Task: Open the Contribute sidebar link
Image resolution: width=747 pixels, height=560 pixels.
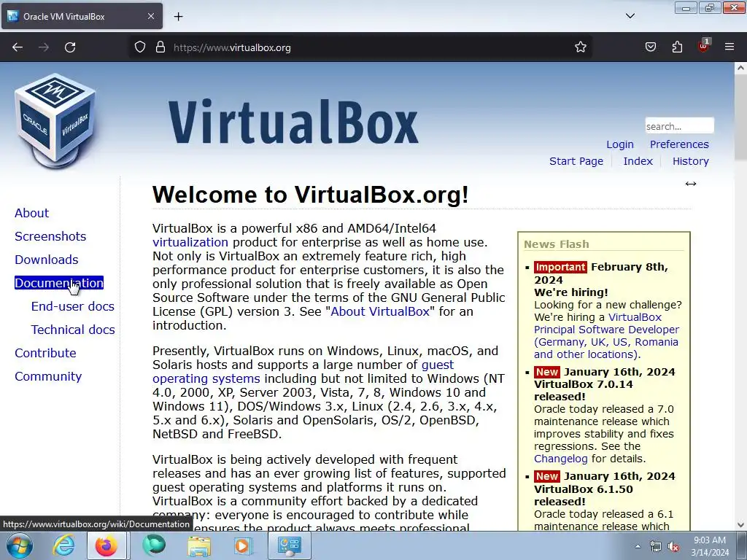Action: coord(45,353)
